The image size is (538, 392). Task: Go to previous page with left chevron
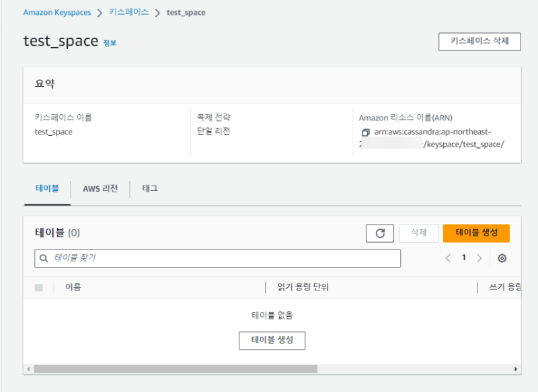[448, 258]
